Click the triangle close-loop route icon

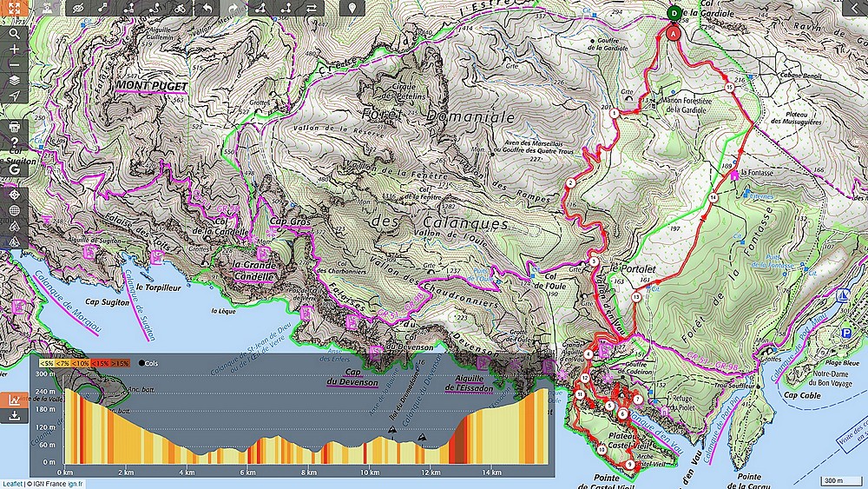tap(260, 9)
